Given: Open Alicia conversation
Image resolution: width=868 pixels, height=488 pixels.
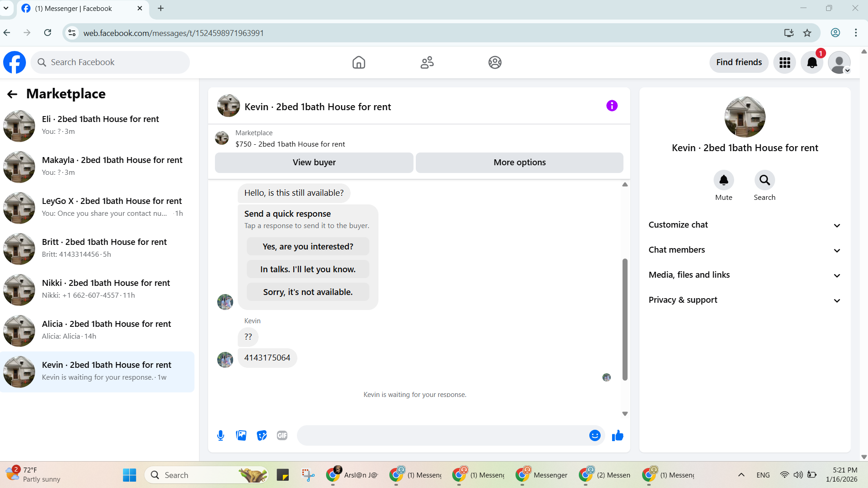Looking at the screenshot, I should click(x=97, y=330).
